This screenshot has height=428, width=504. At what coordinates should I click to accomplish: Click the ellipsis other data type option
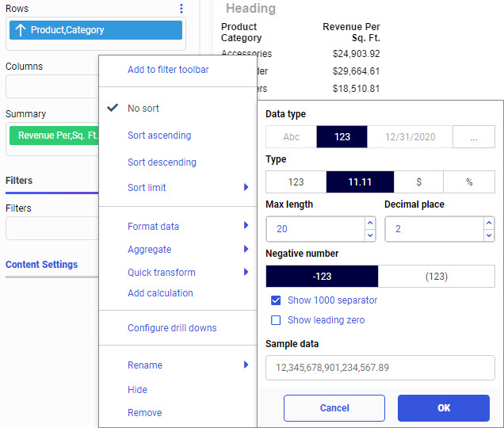click(473, 137)
